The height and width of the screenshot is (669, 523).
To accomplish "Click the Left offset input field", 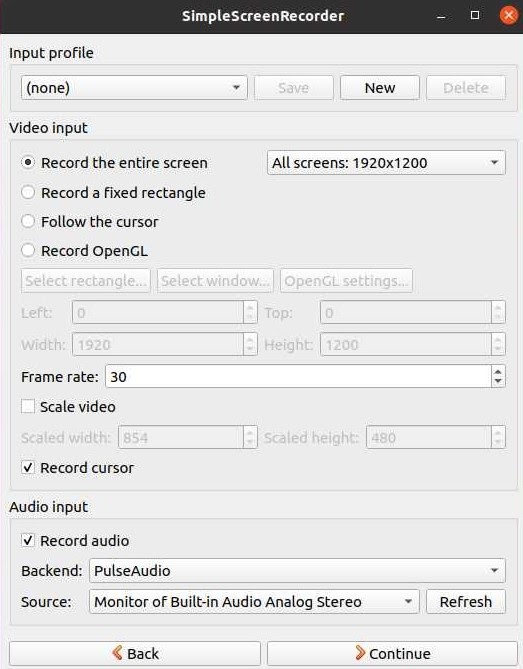I will point(158,312).
